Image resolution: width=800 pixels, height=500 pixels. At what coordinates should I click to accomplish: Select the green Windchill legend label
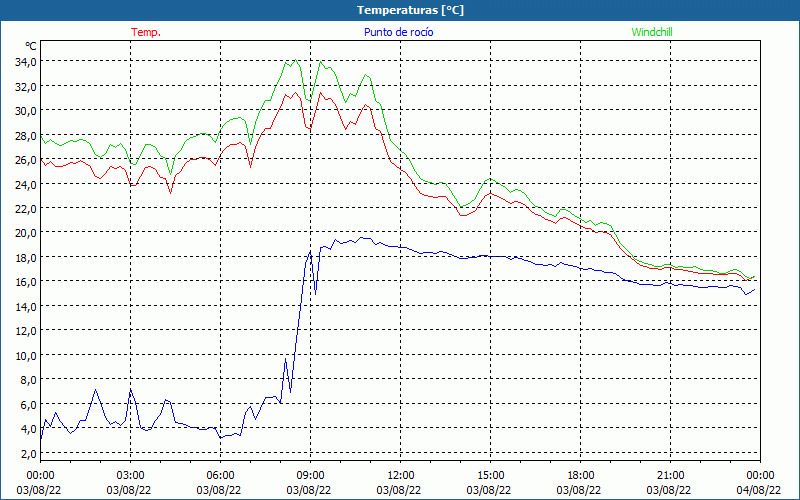pyautogui.click(x=652, y=32)
